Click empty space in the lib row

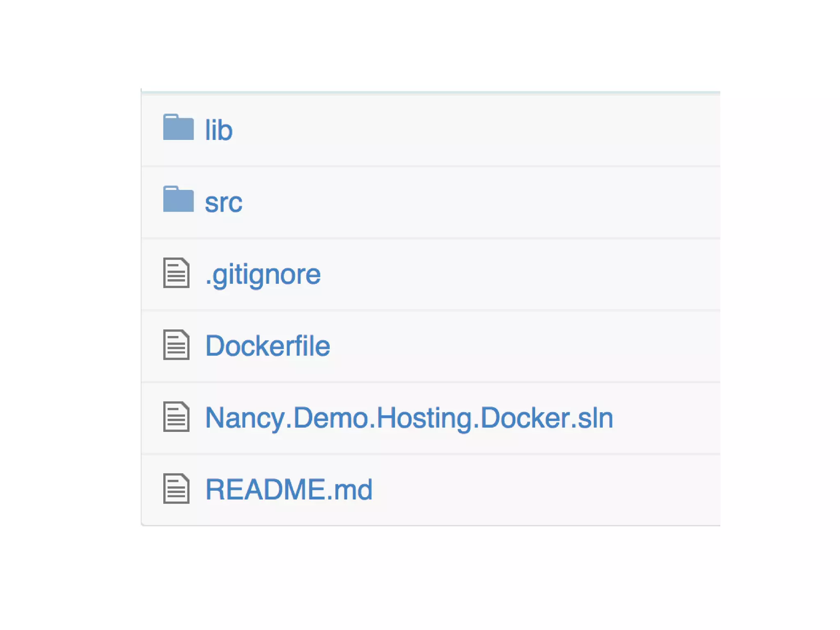pos(492,130)
